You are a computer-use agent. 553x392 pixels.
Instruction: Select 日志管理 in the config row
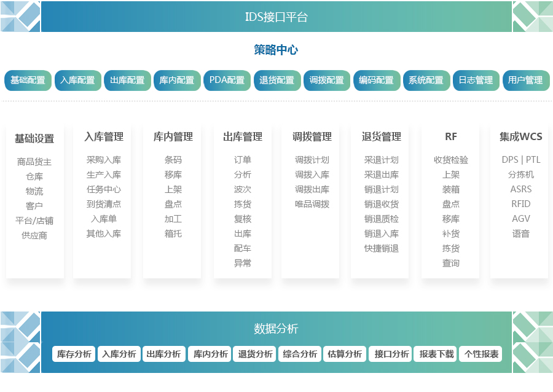tap(476, 80)
